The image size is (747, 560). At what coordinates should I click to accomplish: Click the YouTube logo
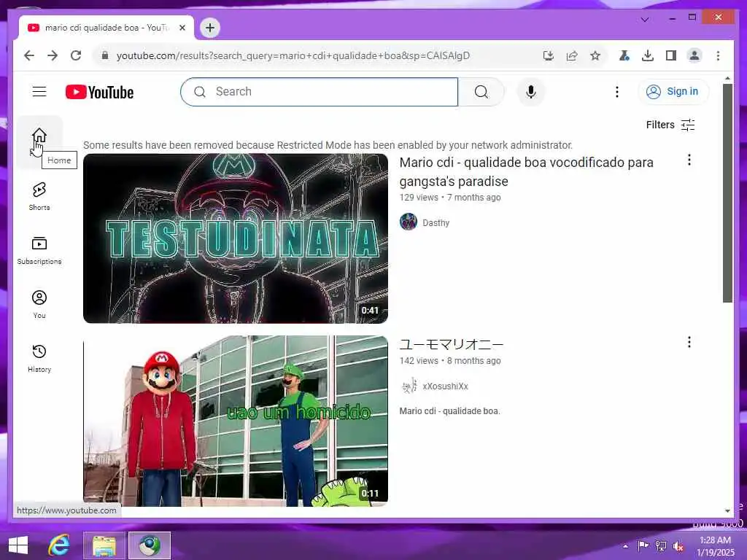[99, 92]
